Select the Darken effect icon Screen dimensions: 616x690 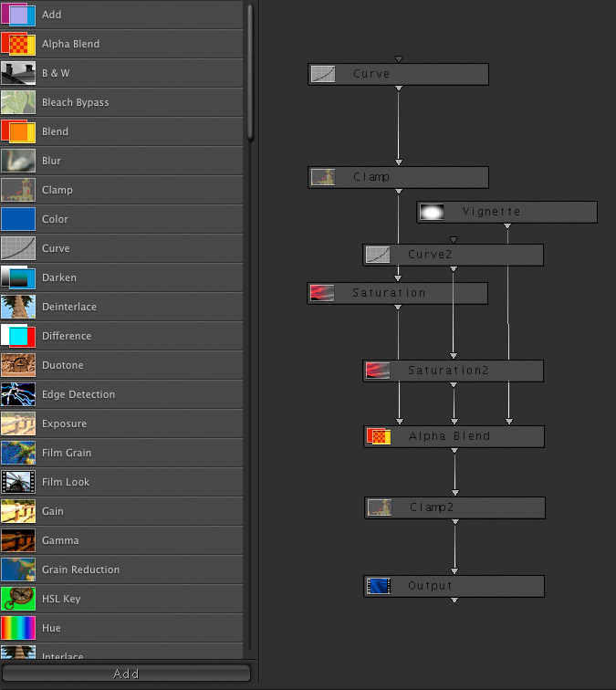[x=18, y=277]
